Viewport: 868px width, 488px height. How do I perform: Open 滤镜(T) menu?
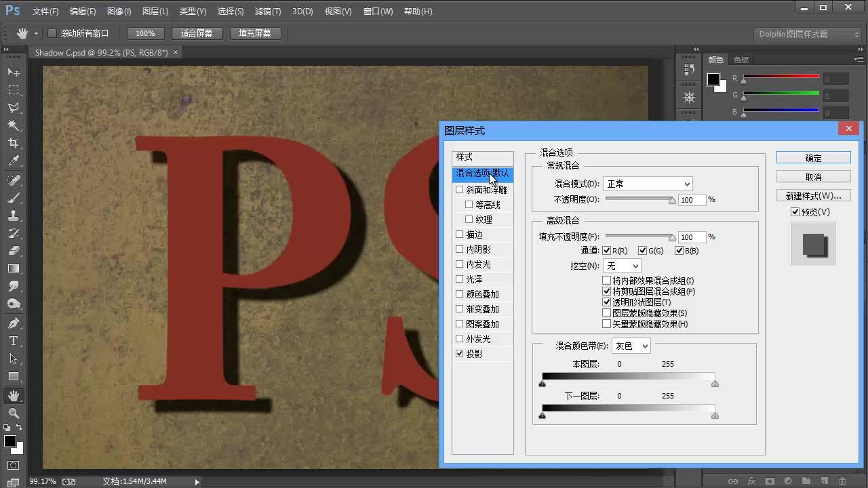tap(267, 12)
